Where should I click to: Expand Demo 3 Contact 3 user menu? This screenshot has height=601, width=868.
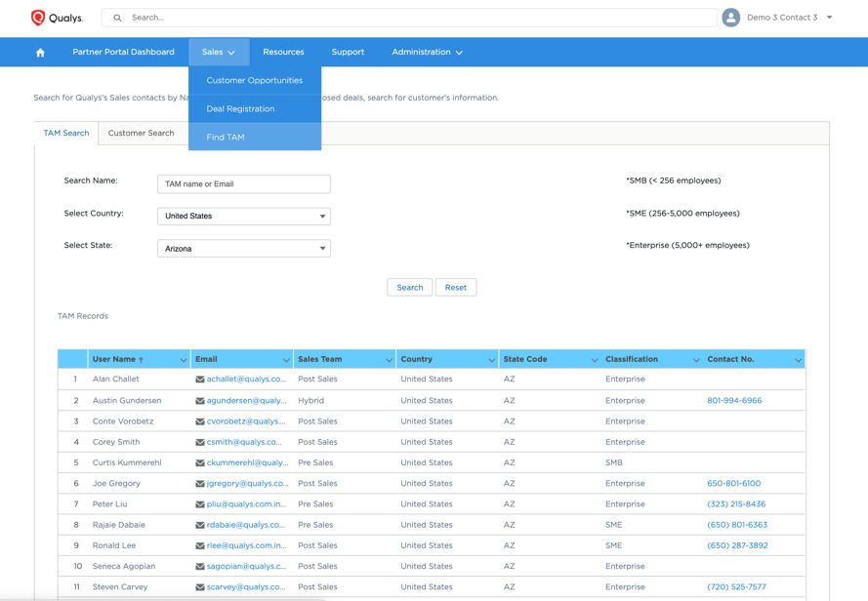pos(829,18)
